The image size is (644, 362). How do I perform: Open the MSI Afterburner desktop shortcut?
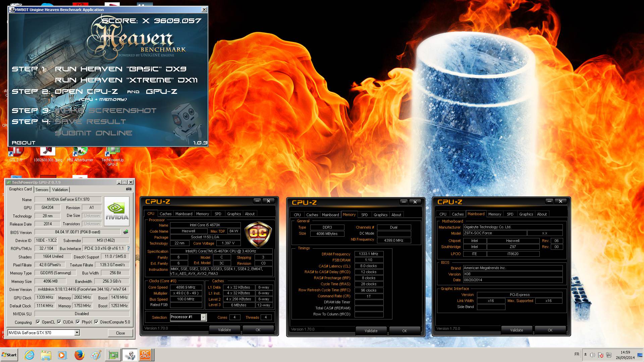(x=80, y=154)
